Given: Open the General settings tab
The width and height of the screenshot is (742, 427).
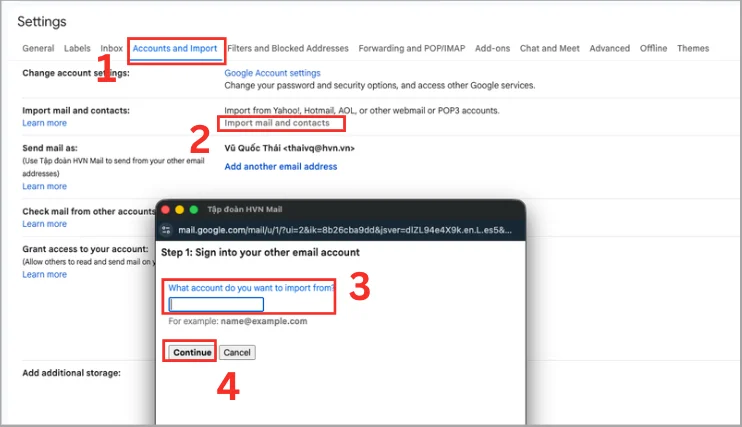Looking at the screenshot, I should [x=38, y=48].
